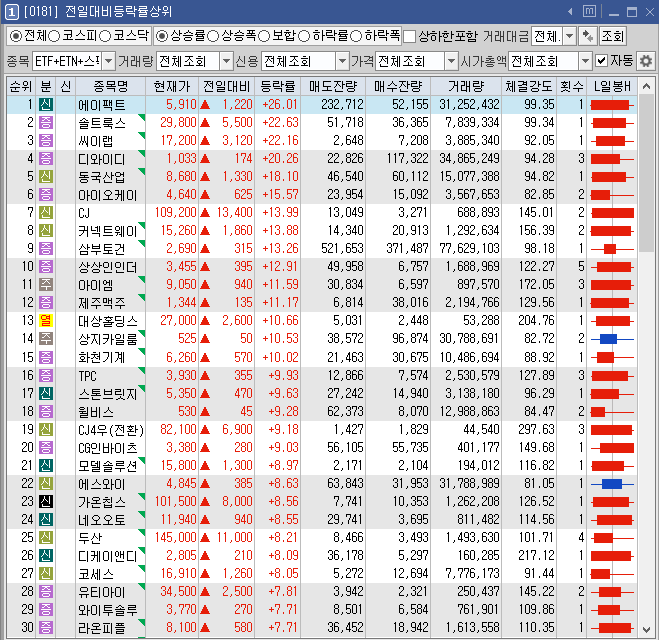The width and height of the screenshot is (659, 640).
Task: Click the yellow 열 badge for 대상홀딩스
Action: pos(46,321)
